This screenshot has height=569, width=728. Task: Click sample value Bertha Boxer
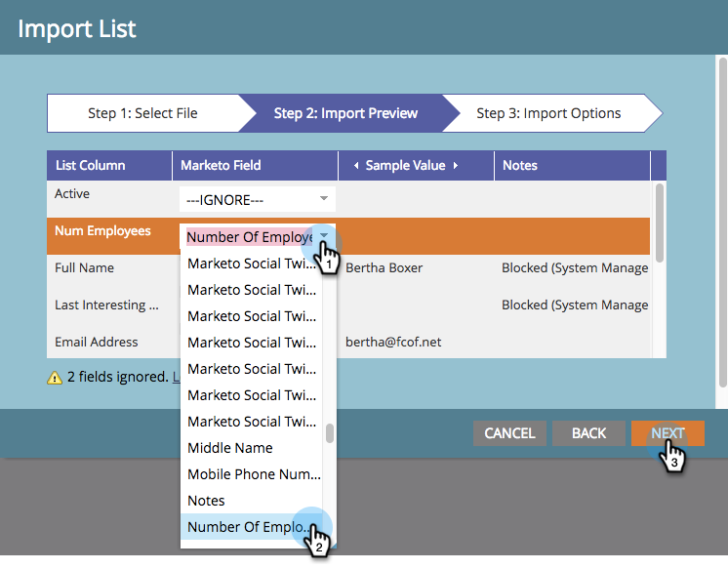point(384,268)
